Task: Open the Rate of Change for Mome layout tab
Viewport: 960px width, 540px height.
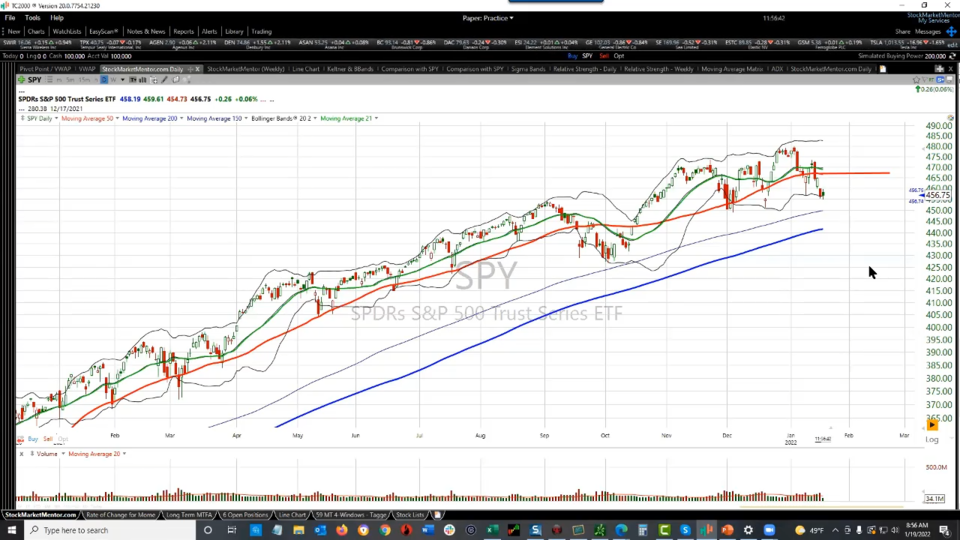Action: (x=121, y=515)
